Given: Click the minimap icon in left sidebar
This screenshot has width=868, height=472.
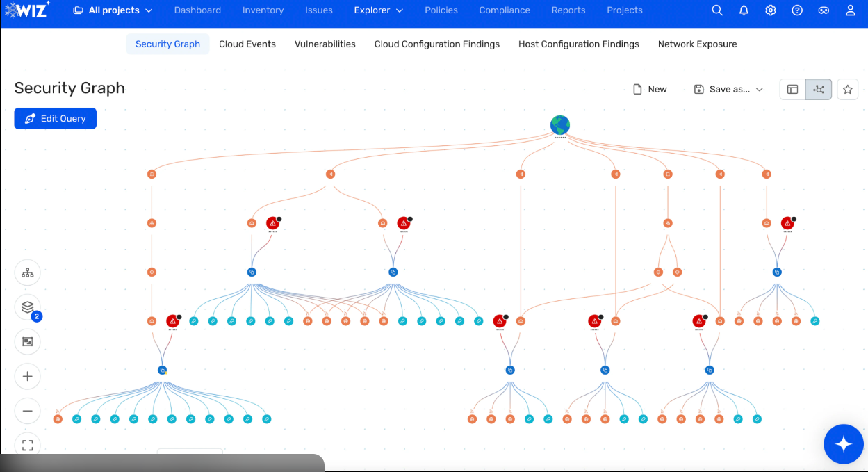Looking at the screenshot, I should [27, 341].
